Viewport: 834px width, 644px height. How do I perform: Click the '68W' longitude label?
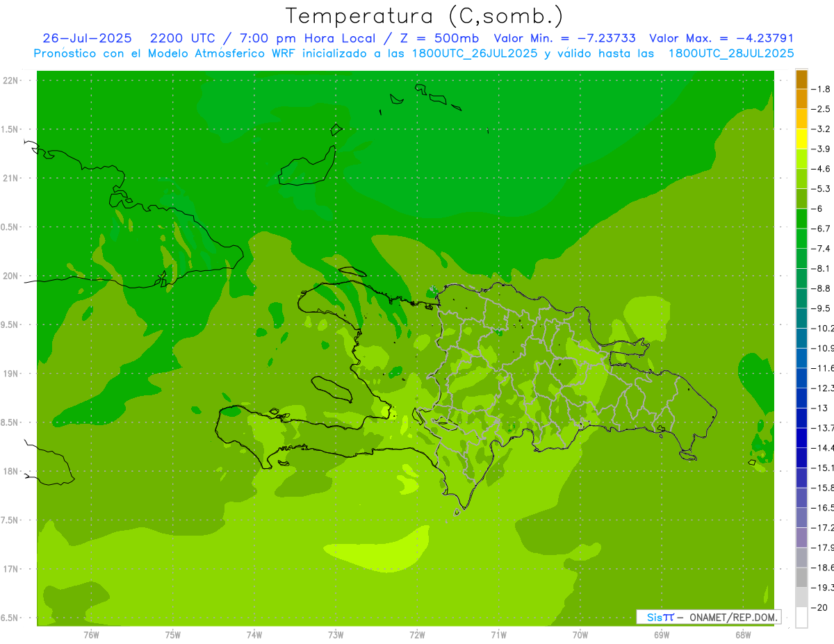tap(743, 635)
